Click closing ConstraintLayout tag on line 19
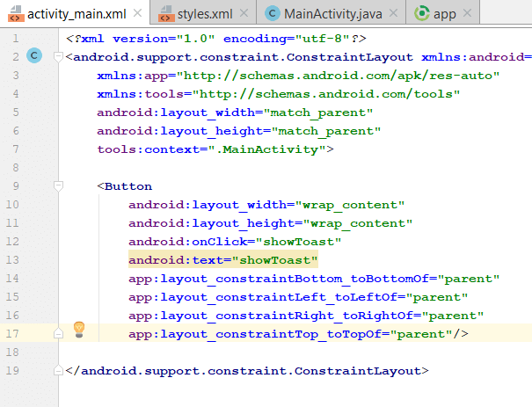The image size is (532, 407). [247, 371]
